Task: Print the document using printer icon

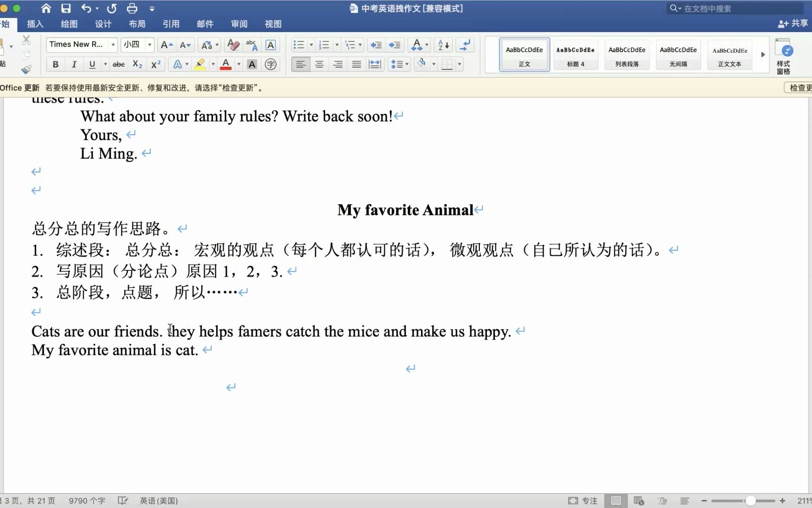Action: tap(132, 8)
